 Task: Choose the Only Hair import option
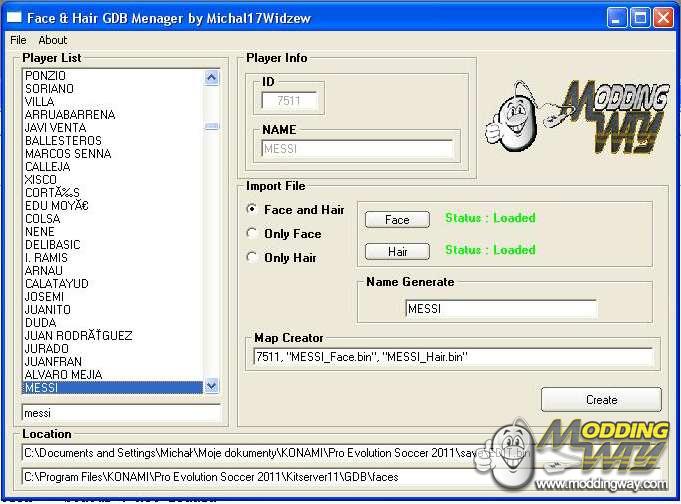pos(252,258)
